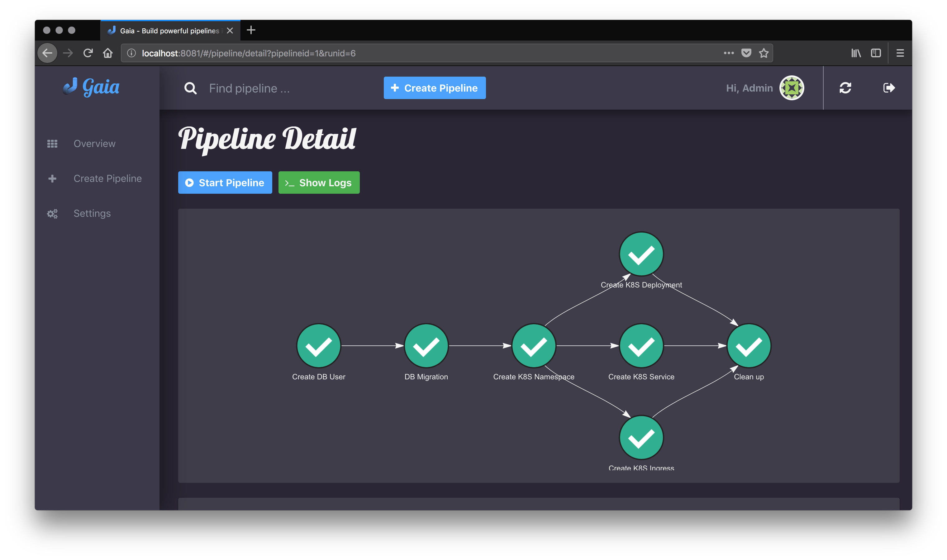
Task: Select the Create K8S Ingress job node
Action: point(641,438)
